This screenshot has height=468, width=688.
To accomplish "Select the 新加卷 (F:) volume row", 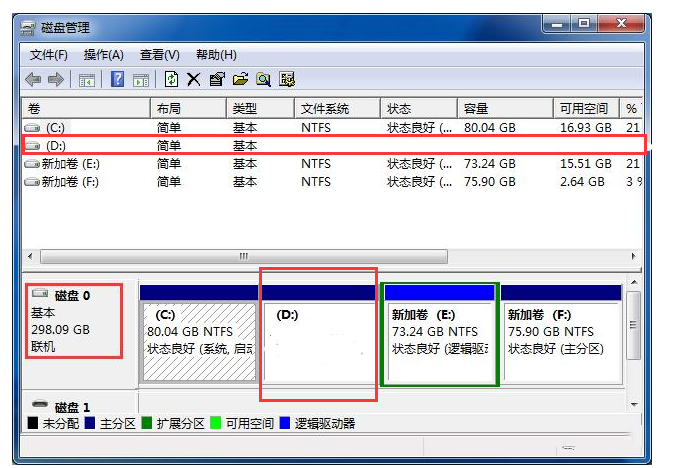I will click(x=333, y=182).
